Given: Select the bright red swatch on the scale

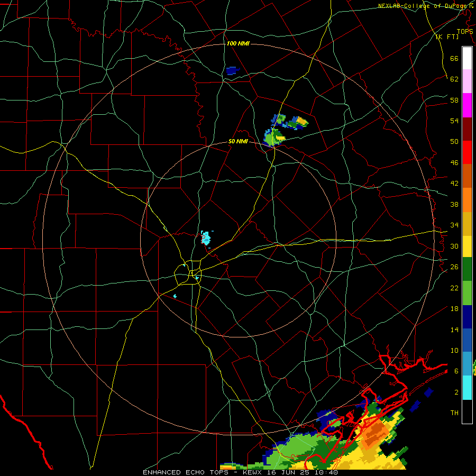Looking at the screenshot, I should [467, 152].
